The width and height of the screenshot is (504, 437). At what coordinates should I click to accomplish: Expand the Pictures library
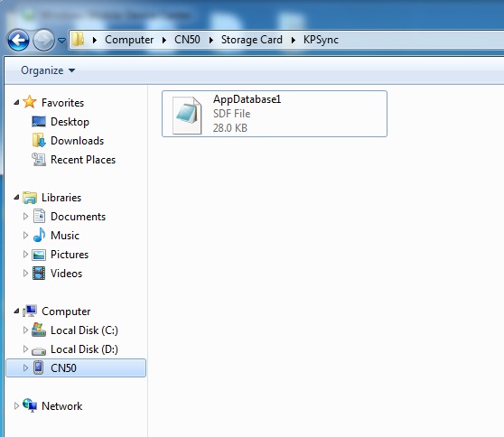[x=25, y=255]
